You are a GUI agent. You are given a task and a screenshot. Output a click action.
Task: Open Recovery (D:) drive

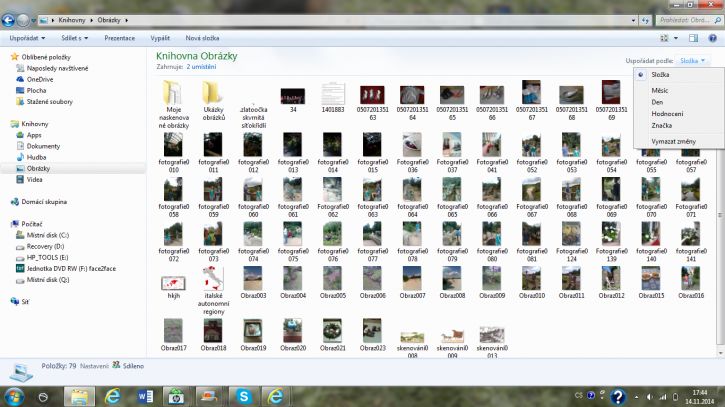(45, 246)
